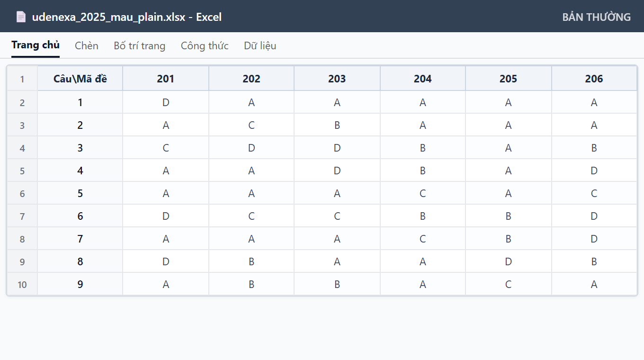This screenshot has width=644, height=360.
Task: Click question number 7 in Câu column
Action: click(80, 239)
